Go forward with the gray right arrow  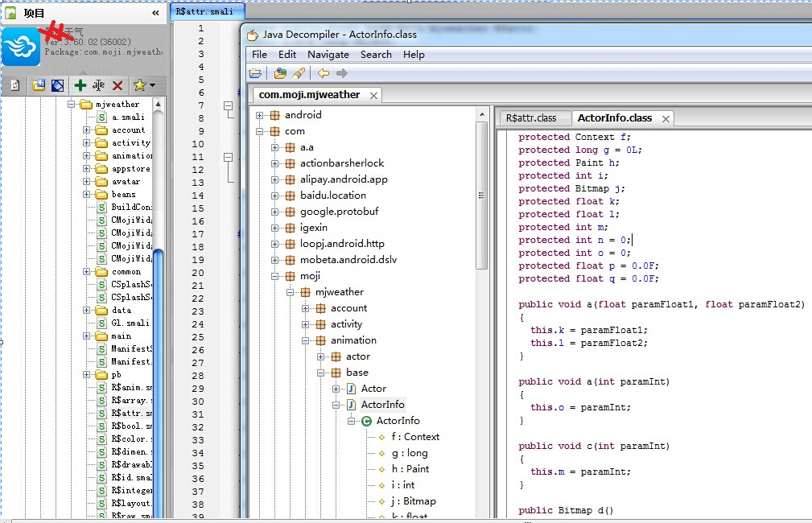coord(342,73)
